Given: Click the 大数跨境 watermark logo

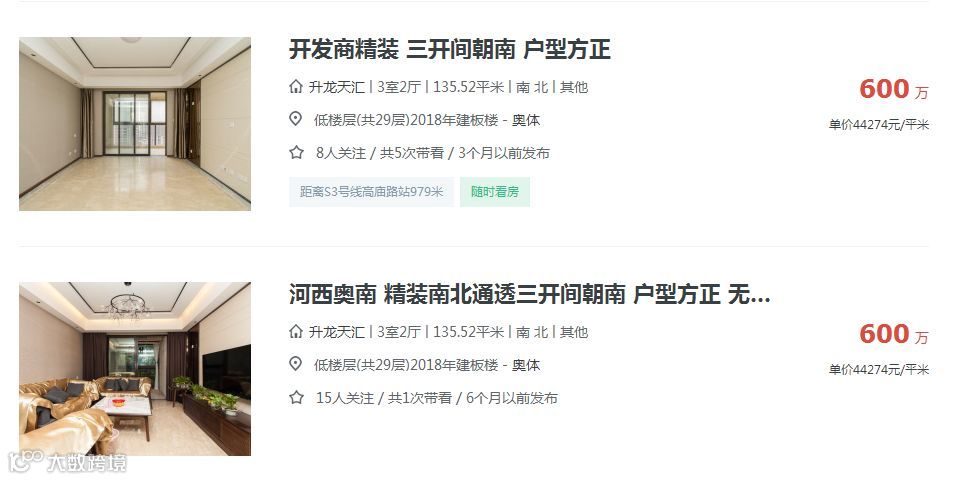Looking at the screenshot, I should [x=67, y=463].
